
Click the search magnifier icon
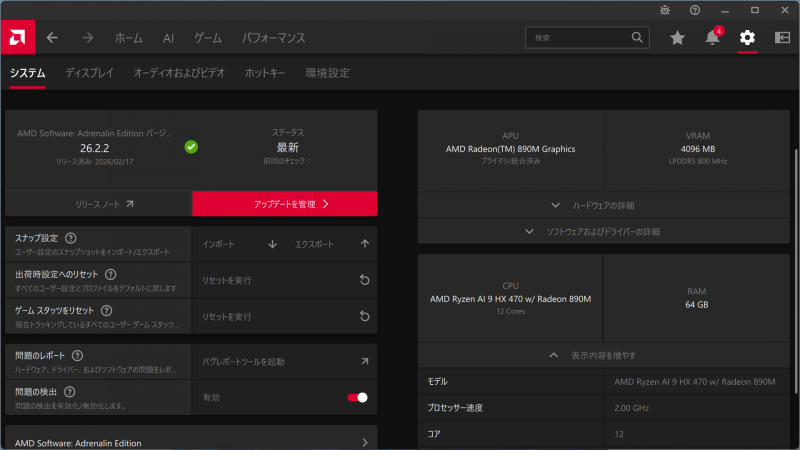[637, 37]
